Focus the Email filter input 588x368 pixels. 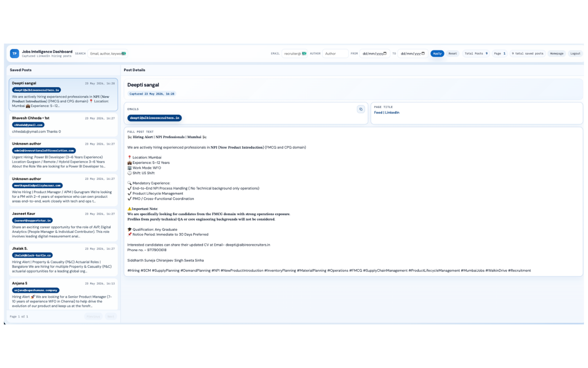coord(294,53)
